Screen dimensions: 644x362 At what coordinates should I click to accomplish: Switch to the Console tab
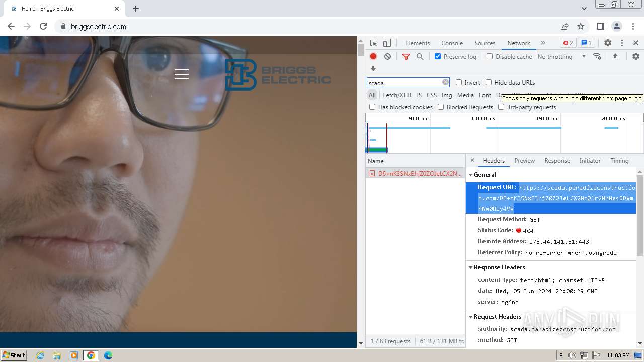pyautogui.click(x=452, y=43)
